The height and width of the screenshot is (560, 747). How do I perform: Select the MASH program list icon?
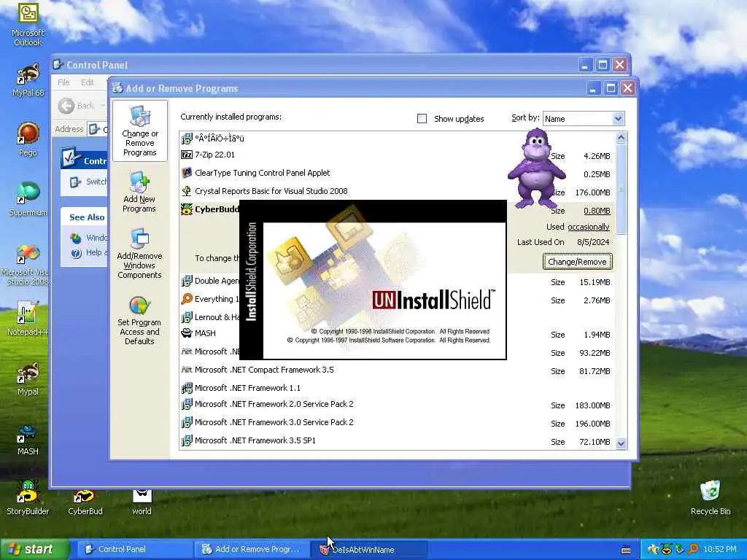point(187,332)
